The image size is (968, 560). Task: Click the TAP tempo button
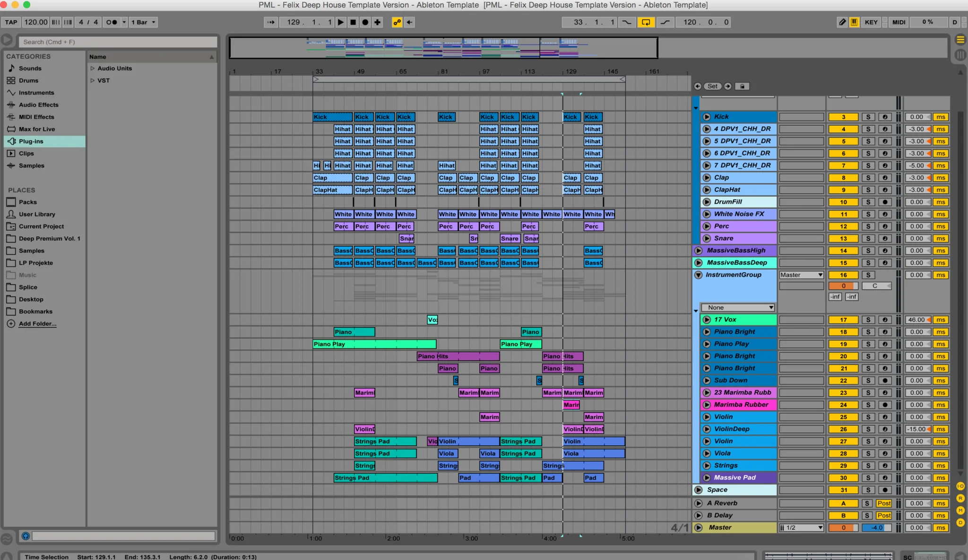click(11, 22)
